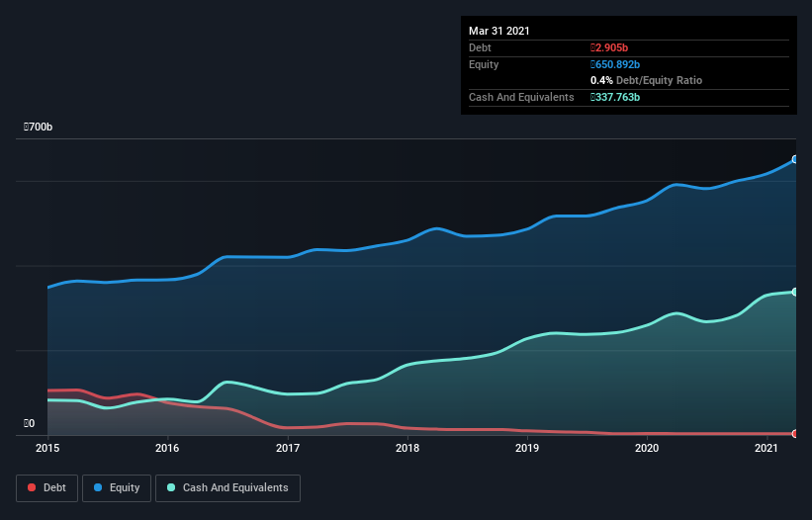Click the blue Equity legend dot
This screenshot has width=812, height=520.
[x=98, y=487]
